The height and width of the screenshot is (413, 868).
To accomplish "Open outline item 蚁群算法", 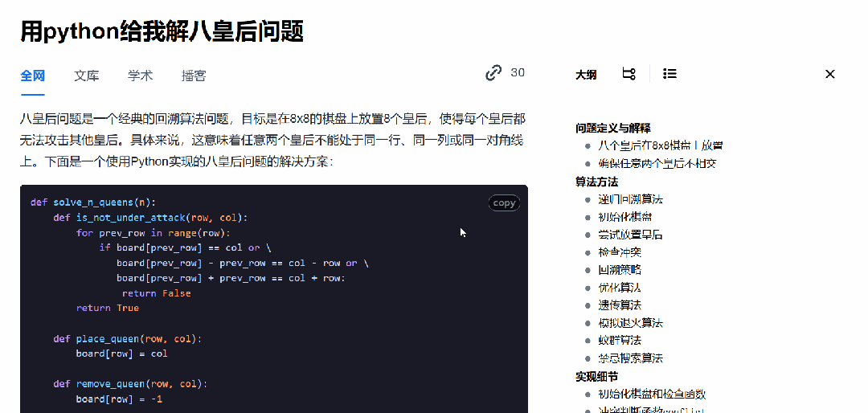I will (620, 341).
